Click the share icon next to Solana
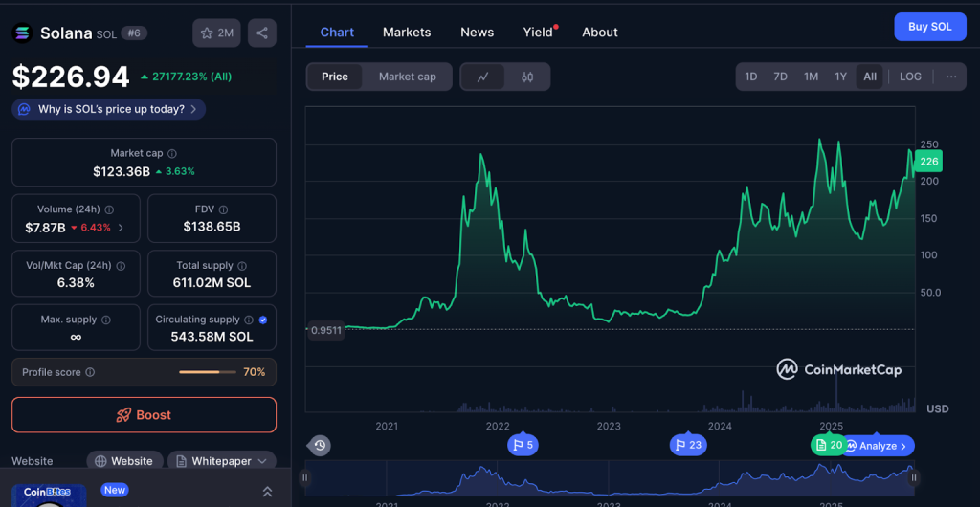The width and height of the screenshot is (980, 507). point(261,33)
